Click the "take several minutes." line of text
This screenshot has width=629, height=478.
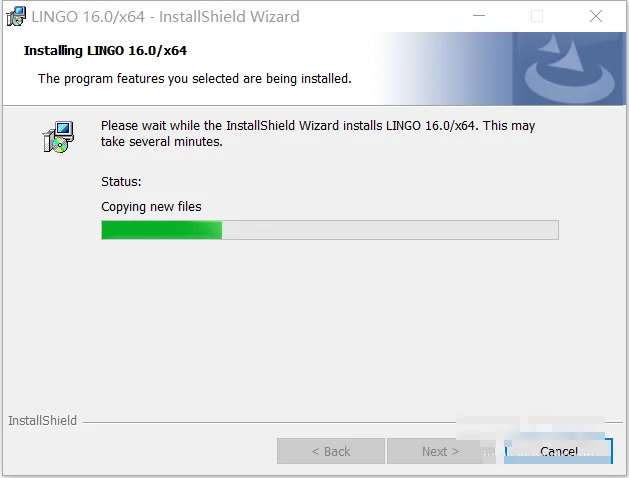162,142
